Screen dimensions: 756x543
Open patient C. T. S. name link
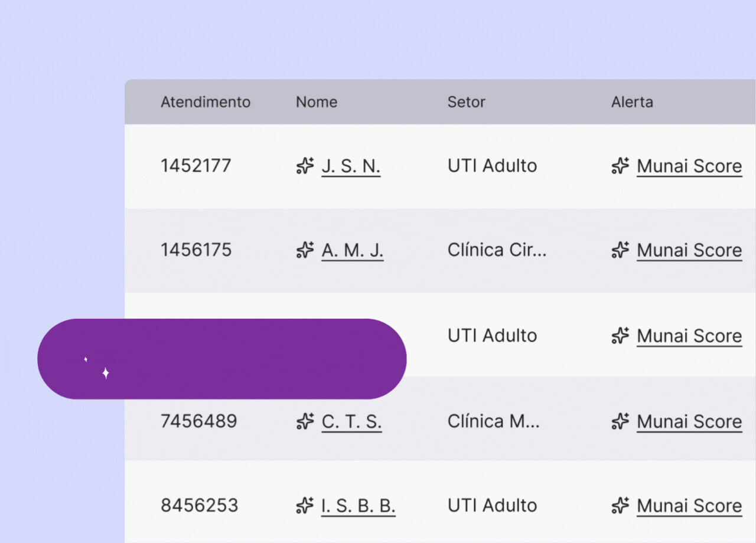351,421
